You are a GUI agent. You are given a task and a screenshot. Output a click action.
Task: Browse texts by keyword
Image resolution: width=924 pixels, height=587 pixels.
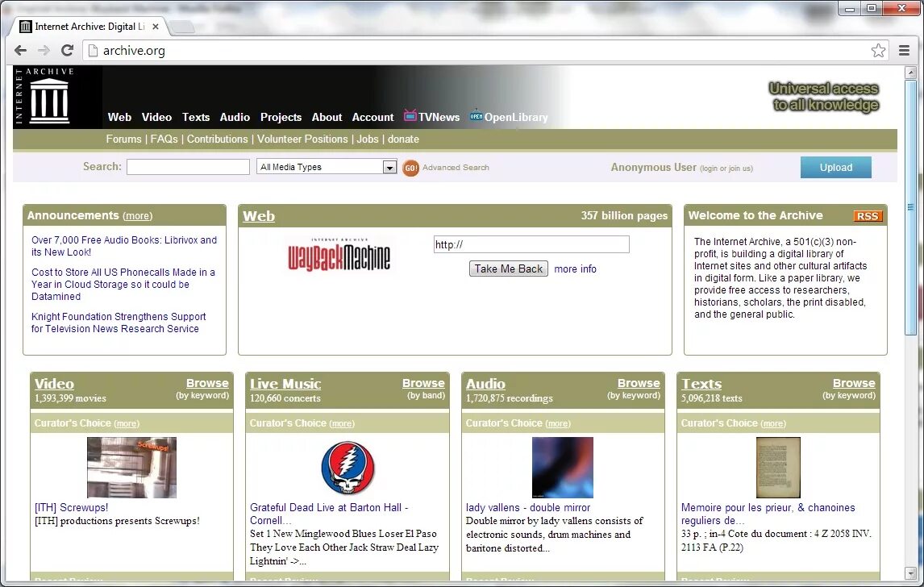pos(853,383)
